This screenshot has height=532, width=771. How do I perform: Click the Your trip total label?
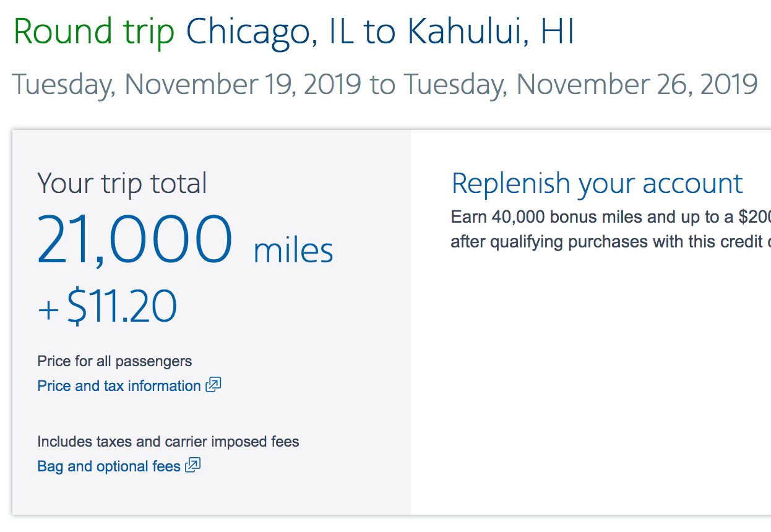click(122, 184)
